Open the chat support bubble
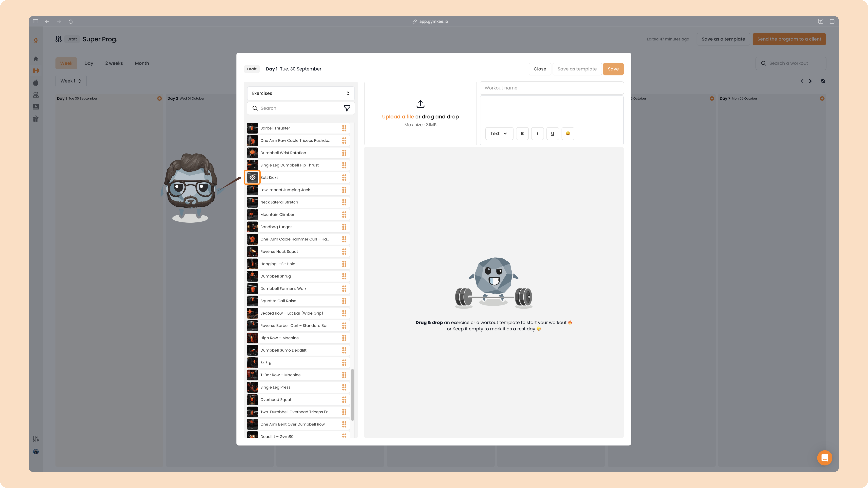This screenshot has height=488, width=868. [x=825, y=458]
